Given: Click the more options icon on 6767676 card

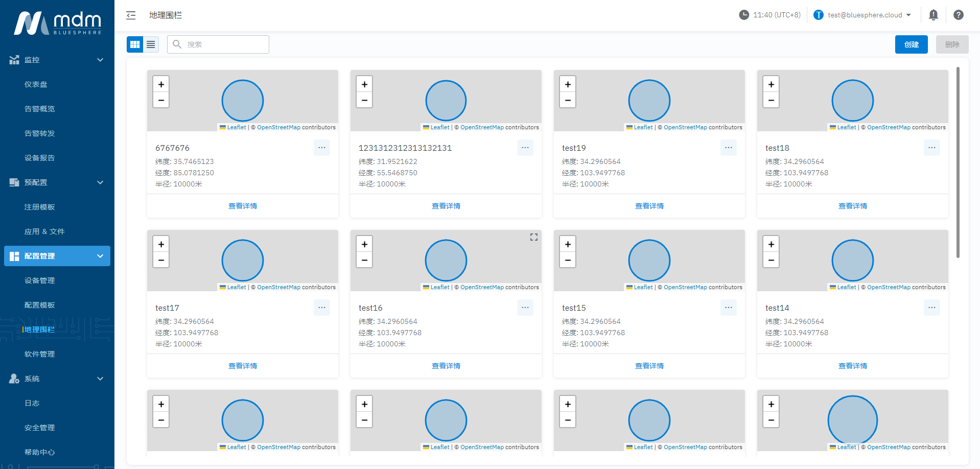Looking at the screenshot, I should point(321,148).
